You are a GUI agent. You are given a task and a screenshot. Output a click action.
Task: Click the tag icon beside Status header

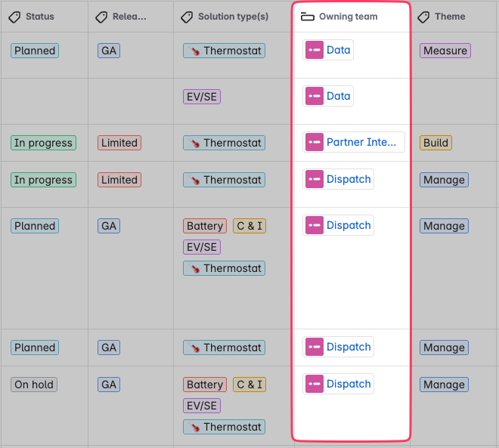pyautogui.click(x=14, y=17)
